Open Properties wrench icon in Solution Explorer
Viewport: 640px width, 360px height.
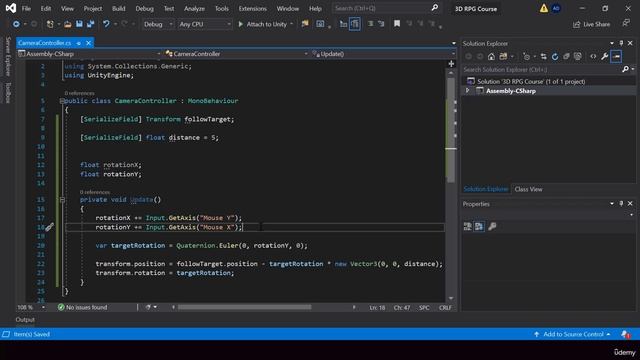coord(604,57)
